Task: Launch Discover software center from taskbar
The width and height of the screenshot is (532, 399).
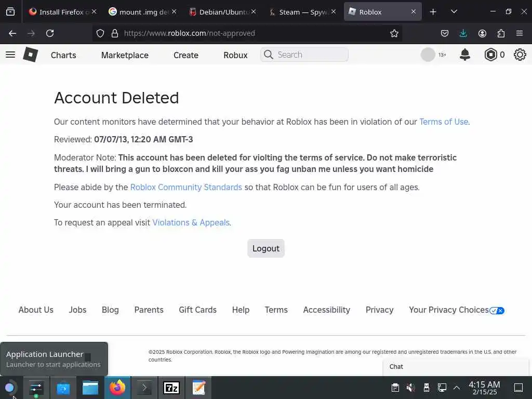Action: point(63,388)
